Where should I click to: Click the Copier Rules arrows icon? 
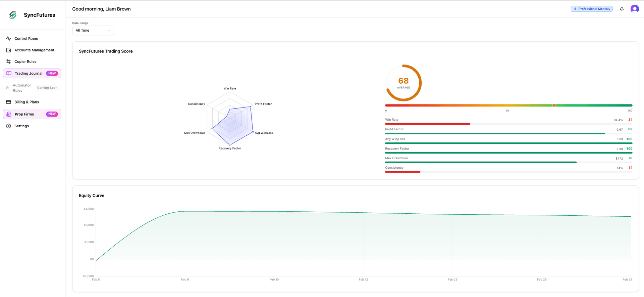pyautogui.click(x=9, y=61)
